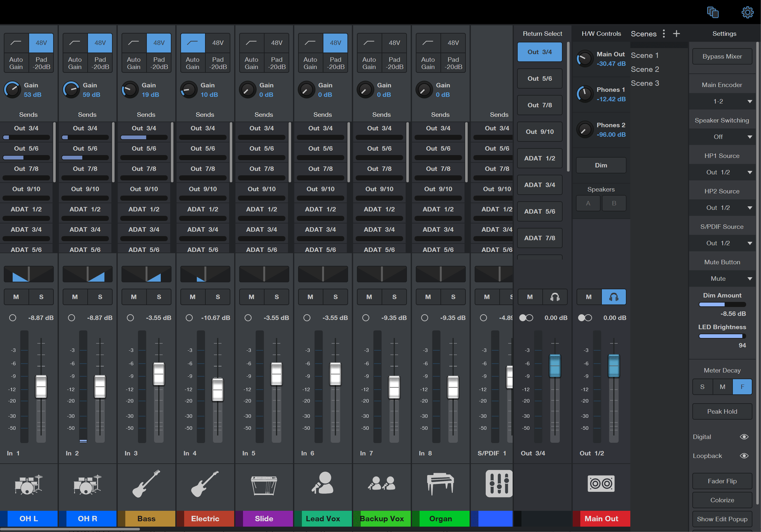Expand the Main Encoder 1-2 dropdown
Image resolution: width=761 pixels, height=532 pixels.
(x=722, y=101)
